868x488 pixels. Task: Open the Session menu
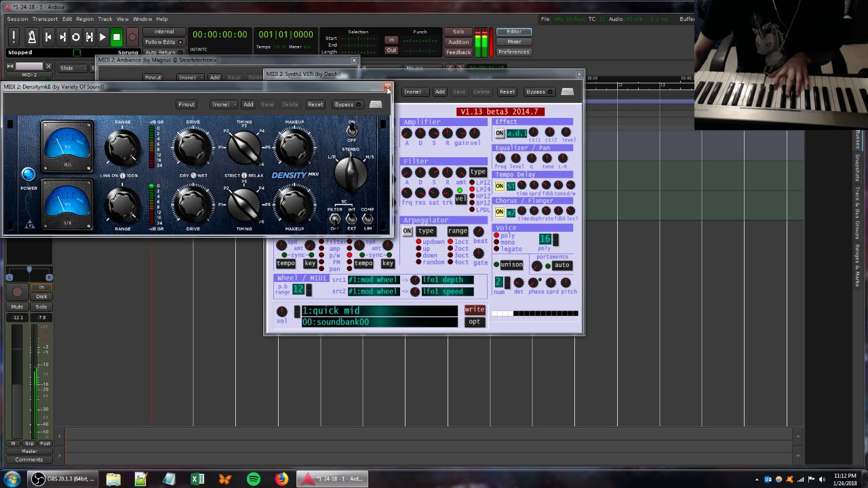[x=17, y=19]
